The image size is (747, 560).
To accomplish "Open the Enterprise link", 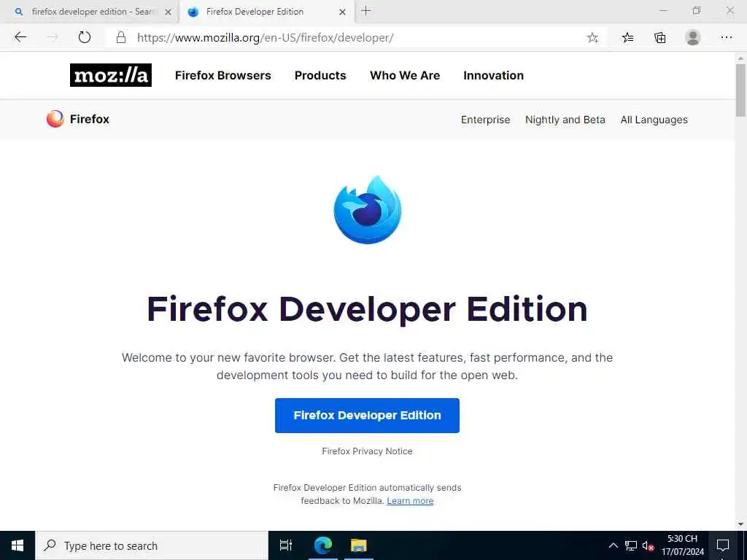I will click(x=485, y=120).
